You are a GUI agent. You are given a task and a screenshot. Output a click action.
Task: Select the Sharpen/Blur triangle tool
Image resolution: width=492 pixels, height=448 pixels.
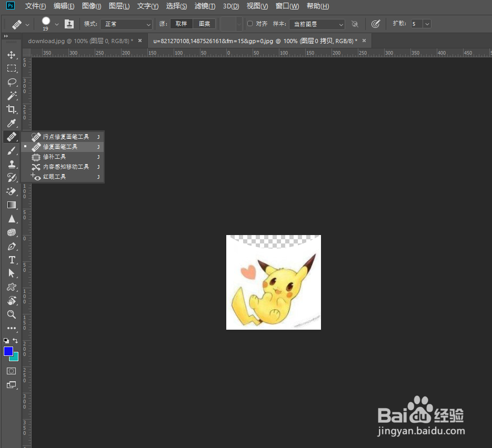tap(12, 219)
